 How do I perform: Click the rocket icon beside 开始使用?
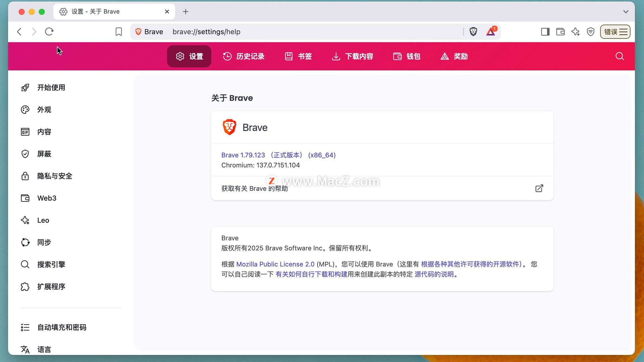tap(25, 87)
